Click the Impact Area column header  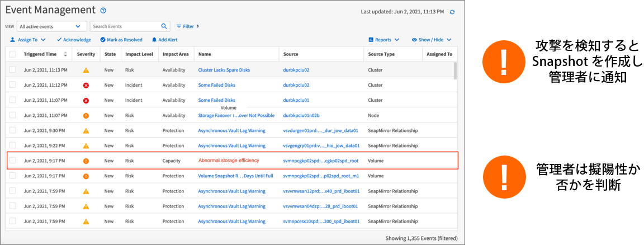coord(176,54)
